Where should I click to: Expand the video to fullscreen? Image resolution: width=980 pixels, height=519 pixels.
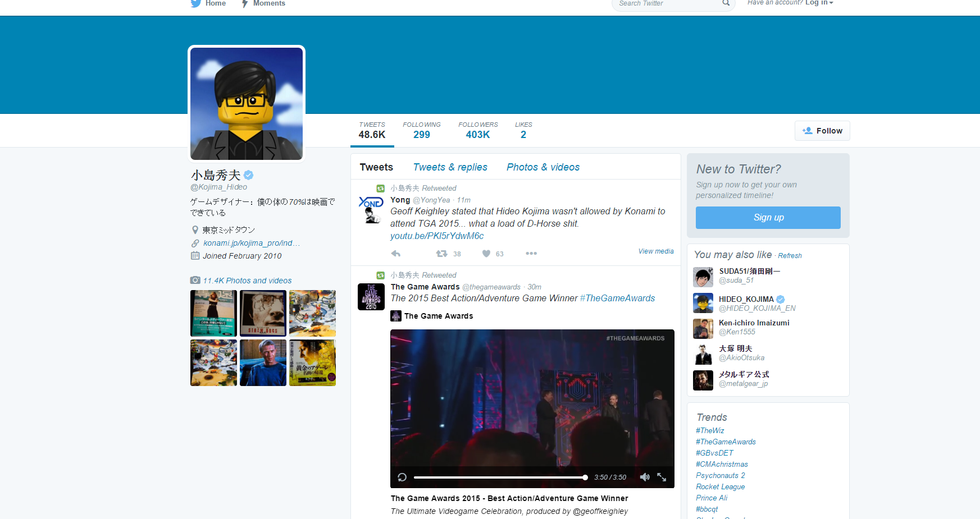pyautogui.click(x=662, y=477)
